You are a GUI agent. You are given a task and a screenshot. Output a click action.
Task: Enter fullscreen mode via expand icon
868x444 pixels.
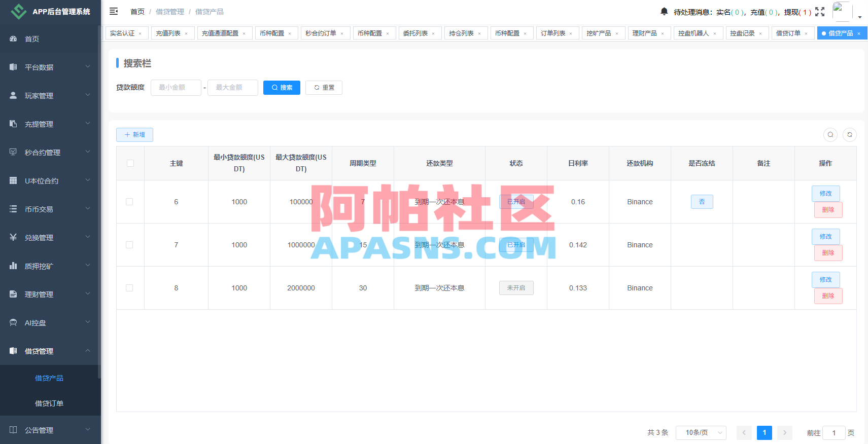(820, 12)
